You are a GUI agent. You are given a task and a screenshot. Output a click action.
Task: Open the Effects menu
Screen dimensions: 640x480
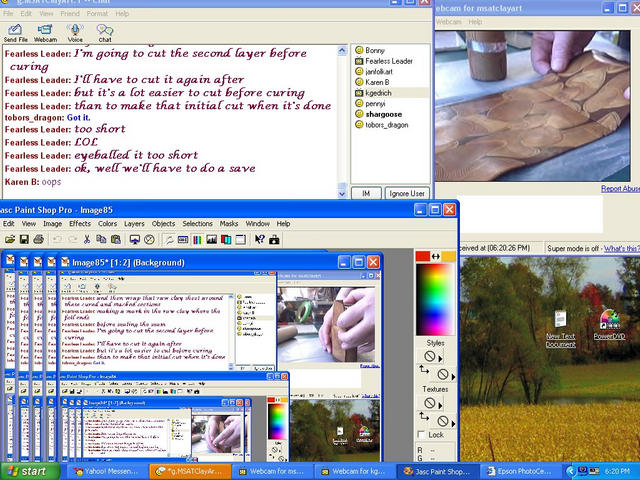click(x=80, y=224)
